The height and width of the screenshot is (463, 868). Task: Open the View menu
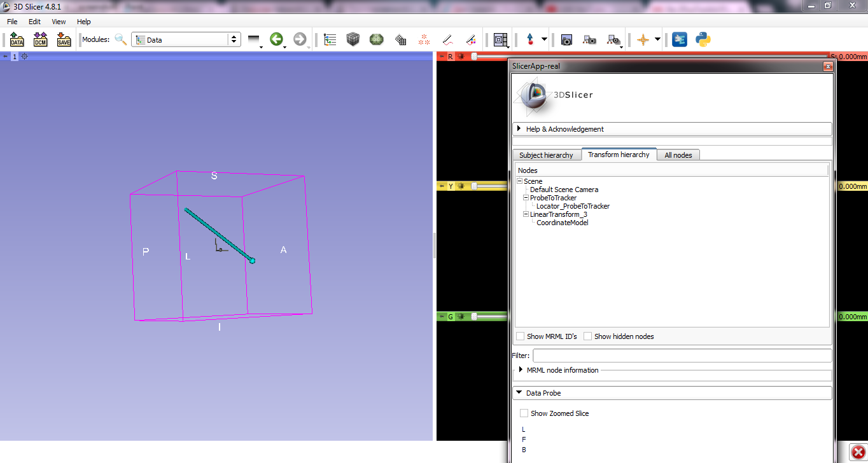click(58, 21)
